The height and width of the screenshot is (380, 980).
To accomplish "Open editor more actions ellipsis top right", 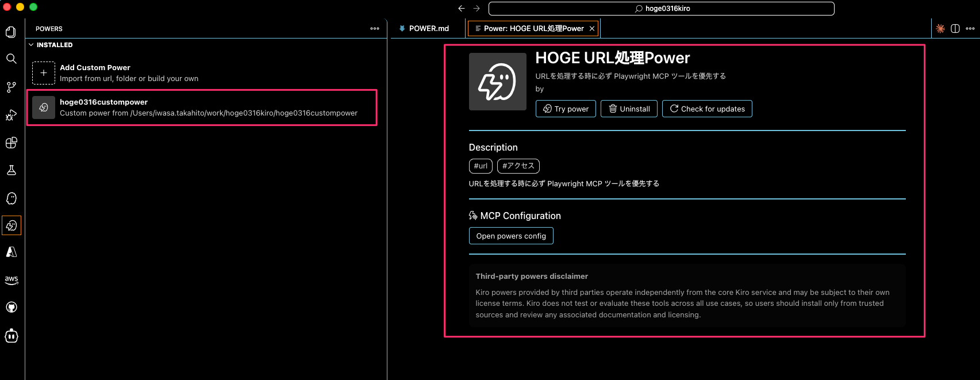I will click(970, 28).
